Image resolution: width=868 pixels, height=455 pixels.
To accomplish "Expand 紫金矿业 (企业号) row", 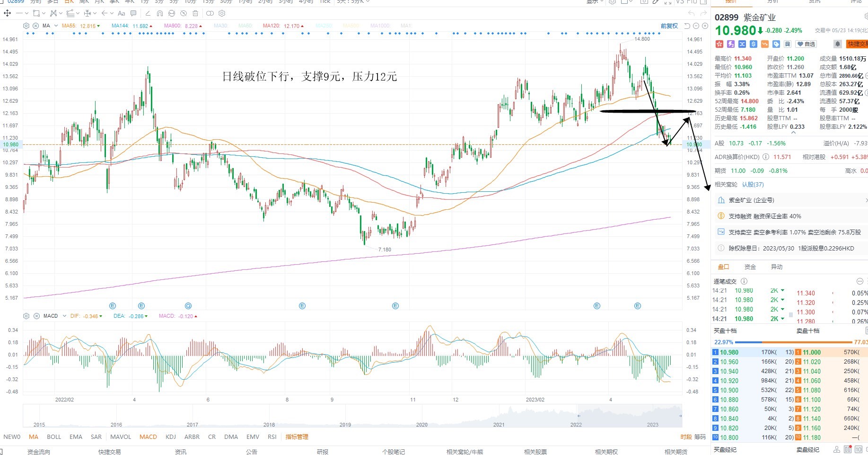I will click(789, 200).
